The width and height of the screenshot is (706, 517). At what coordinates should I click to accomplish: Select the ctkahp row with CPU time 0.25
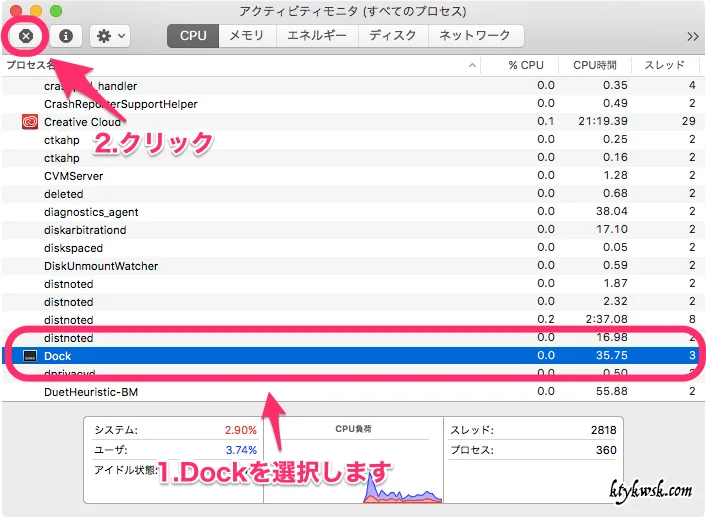click(351, 140)
